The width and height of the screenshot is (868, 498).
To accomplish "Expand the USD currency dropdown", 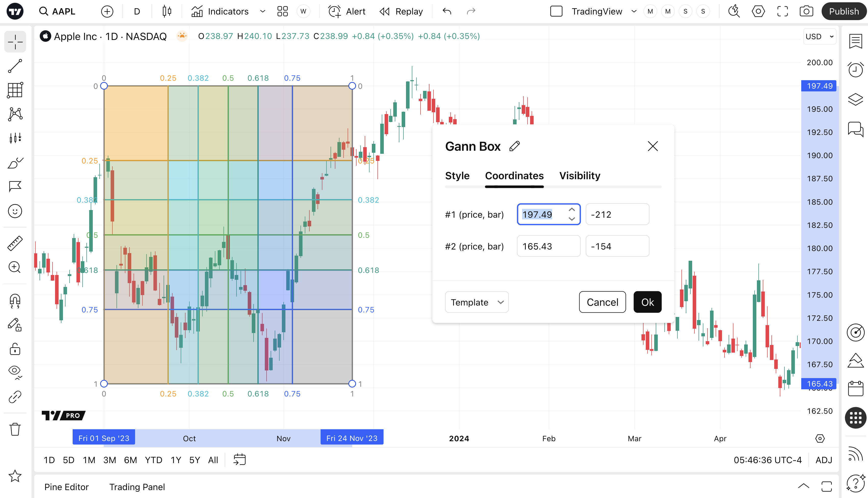I will coord(819,37).
